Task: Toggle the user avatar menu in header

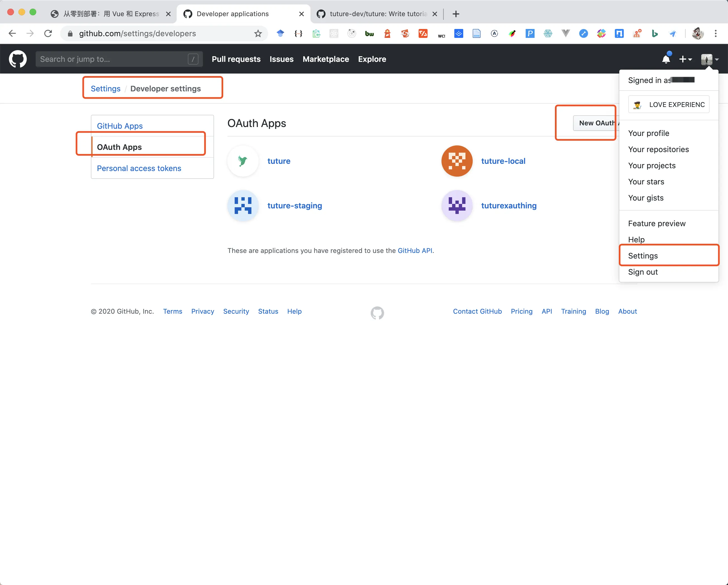Action: tap(709, 59)
